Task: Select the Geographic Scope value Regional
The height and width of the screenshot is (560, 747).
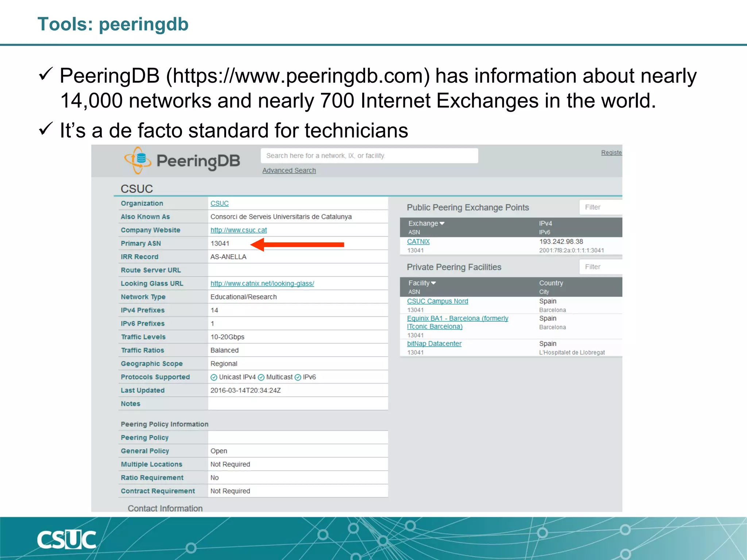Action: point(224,364)
